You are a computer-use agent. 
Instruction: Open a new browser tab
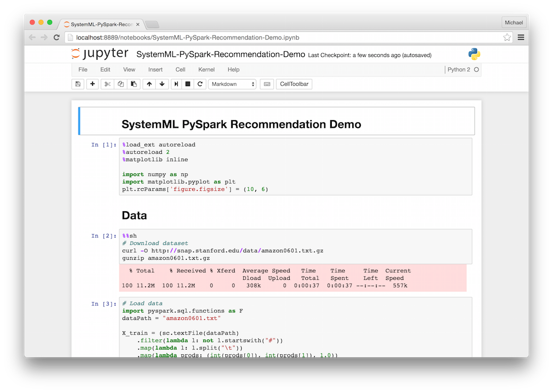[152, 25]
